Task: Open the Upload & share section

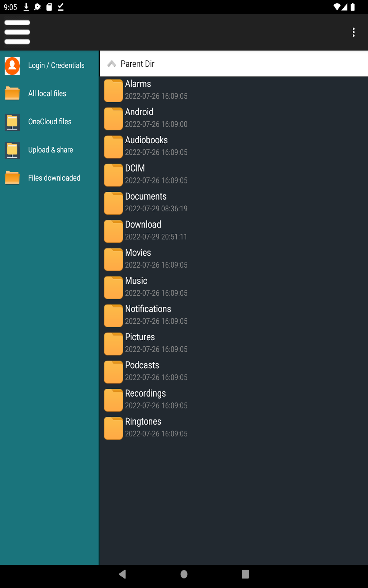Action: [51, 150]
